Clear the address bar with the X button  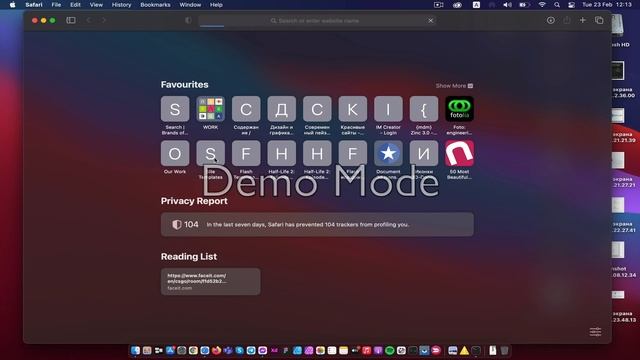coord(430,20)
